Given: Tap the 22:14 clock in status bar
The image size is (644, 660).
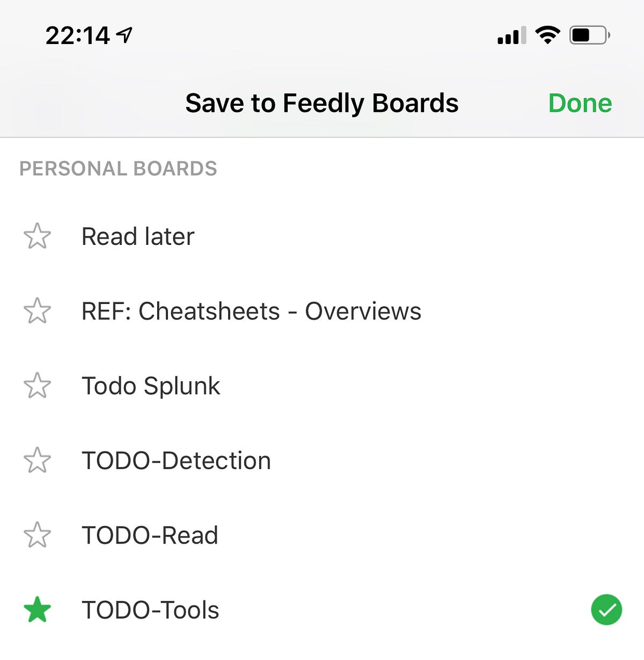Looking at the screenshot, I should point(78,36).
